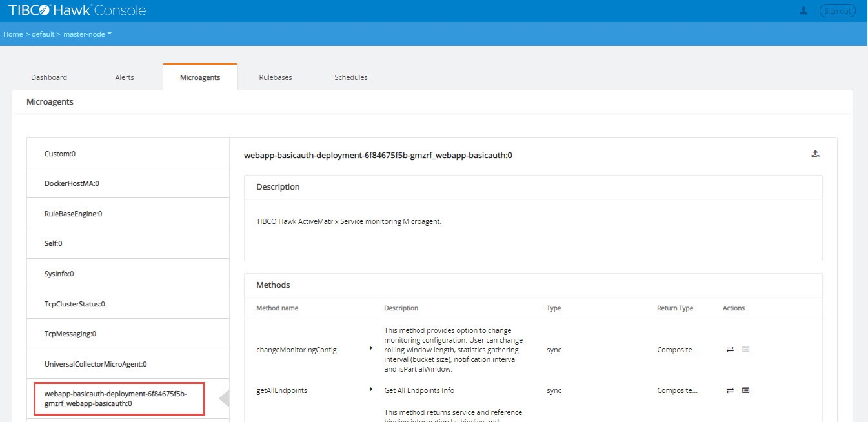The image size is (868, 422).
Task: Click sync type in changeMonitoringConfig row
Action: pos(554,350)
